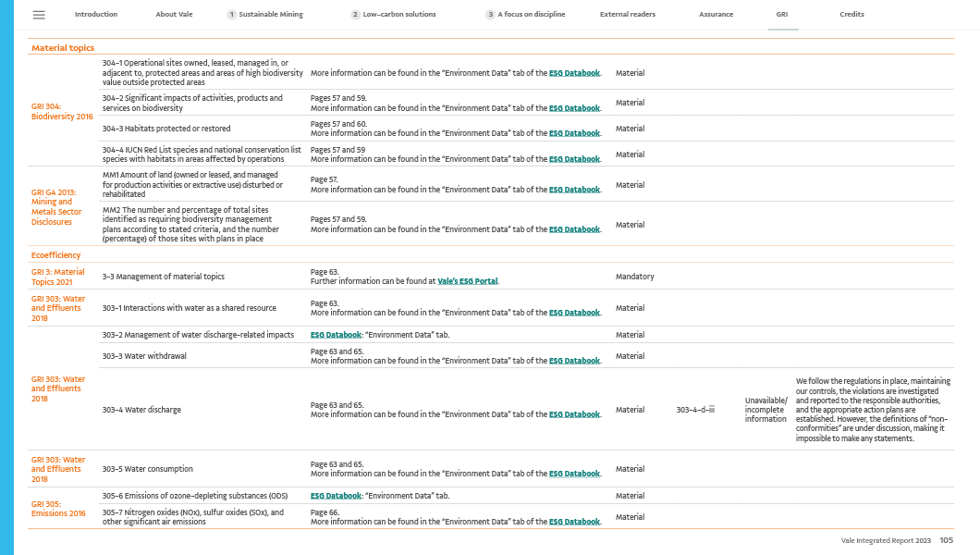The width and height of the screenshot is (980, 555).
Task: Open ESG Databook link in 304-1 row
Action: coord(574,73)
